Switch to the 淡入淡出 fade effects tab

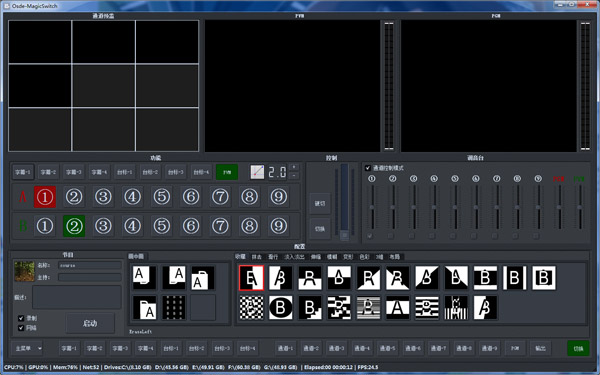click(294, 257)
